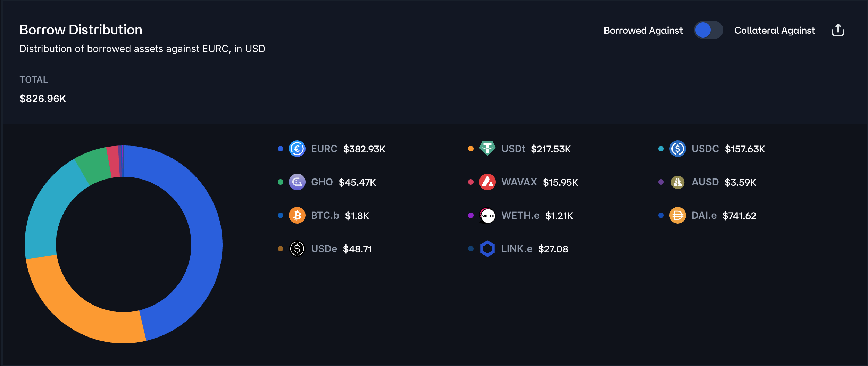Click the orange USDt legend color dot

point(470,149)
